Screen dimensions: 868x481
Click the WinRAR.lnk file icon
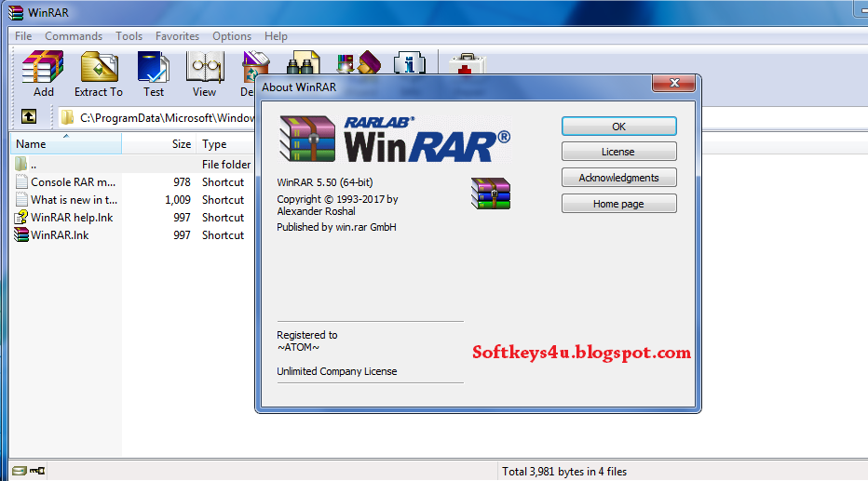tap(21, 235)
